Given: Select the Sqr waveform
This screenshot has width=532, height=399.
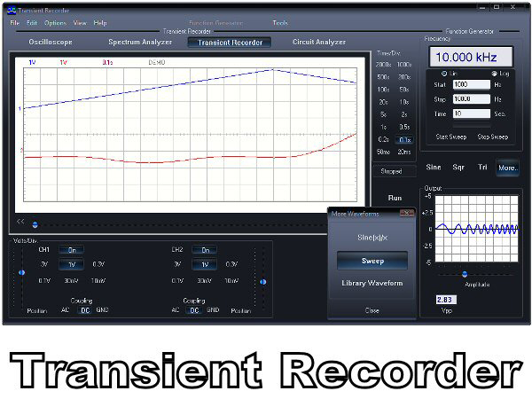Looking at the screenshot, I should point(458,168).
